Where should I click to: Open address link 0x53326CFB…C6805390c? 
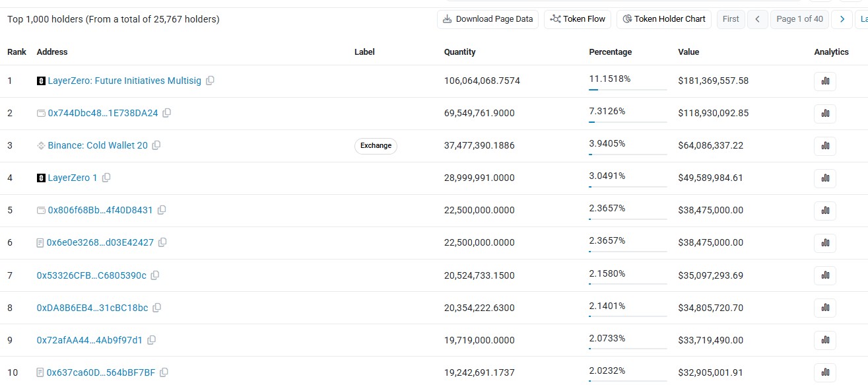tap(92, 275)
